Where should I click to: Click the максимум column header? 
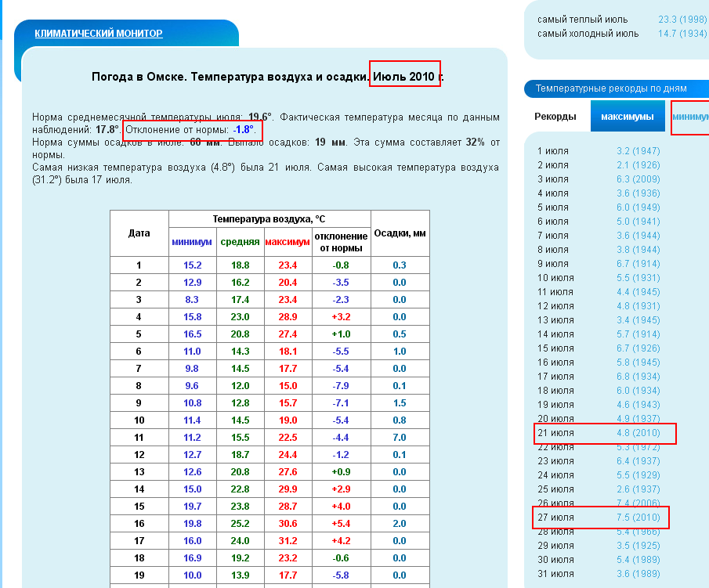(x=288, y=242)
